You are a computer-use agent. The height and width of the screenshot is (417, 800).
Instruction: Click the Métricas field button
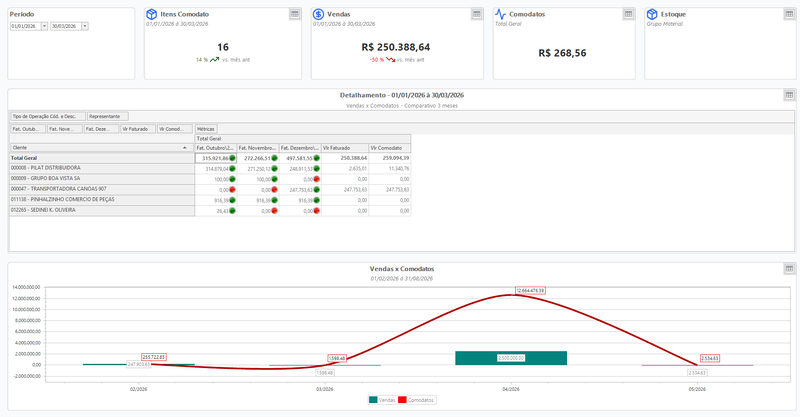click(206, 129)
